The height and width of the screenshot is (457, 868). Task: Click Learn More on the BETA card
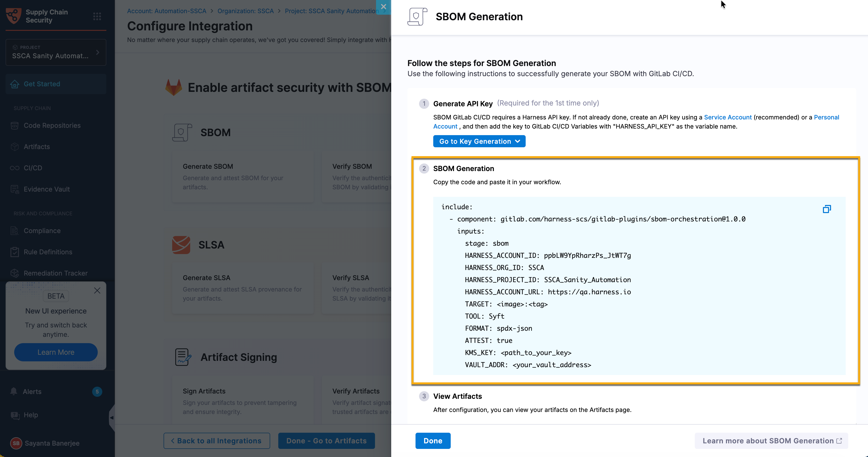click(56, 352)
